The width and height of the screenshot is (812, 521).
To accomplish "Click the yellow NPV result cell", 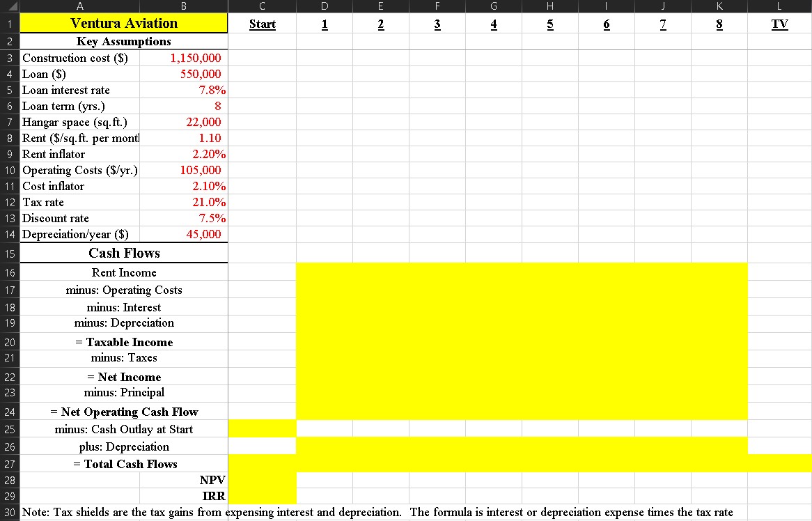I will tap(262, 480).
